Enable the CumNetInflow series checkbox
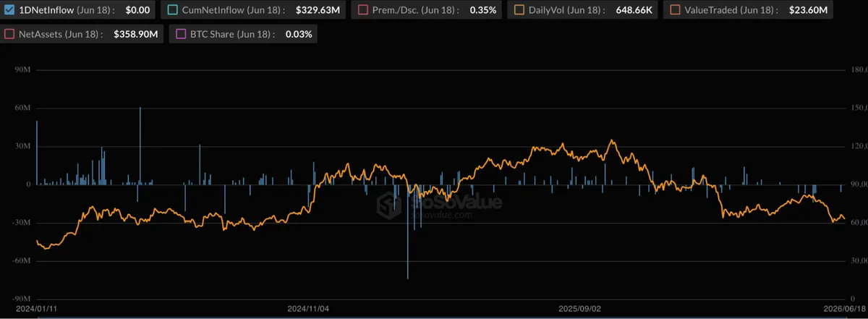The width and height of the screenshot is (868, 319). 171,10
